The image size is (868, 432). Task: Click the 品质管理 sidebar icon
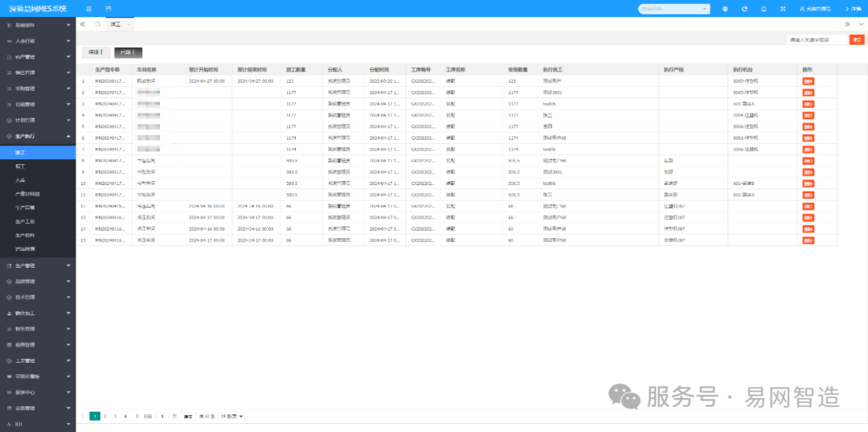click(x=9, y=282)
